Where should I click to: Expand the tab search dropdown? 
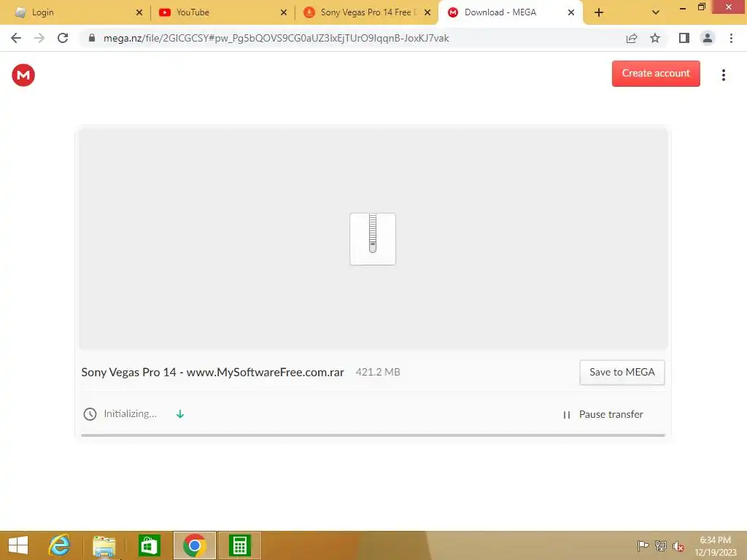click(656, 12)
